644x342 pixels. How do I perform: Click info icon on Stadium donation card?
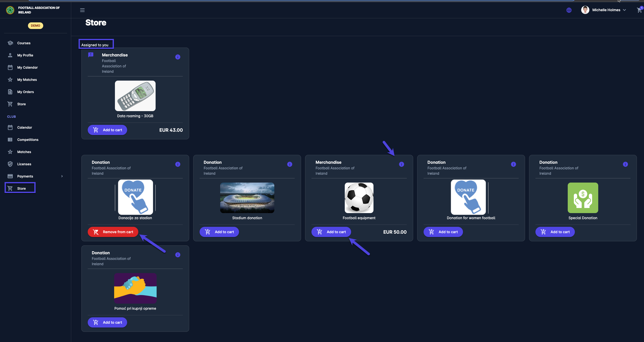(x=290, y=164)
